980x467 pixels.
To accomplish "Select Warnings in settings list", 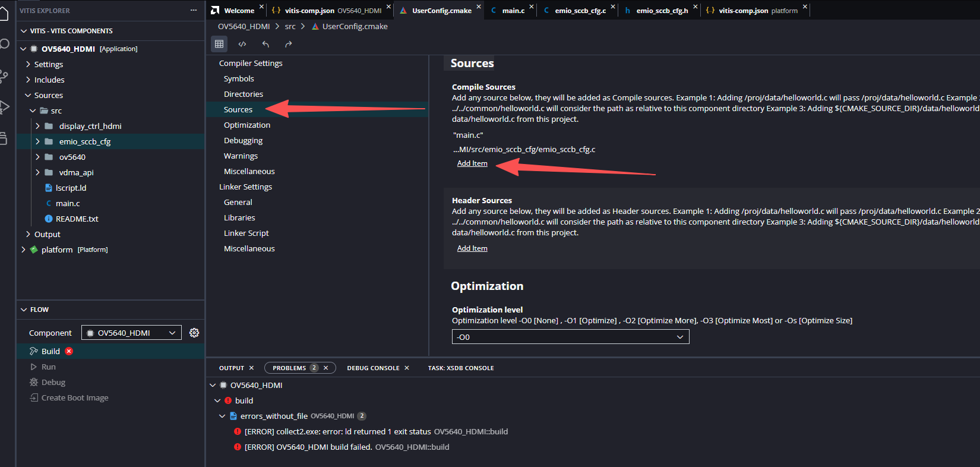I will pos(241,156).
